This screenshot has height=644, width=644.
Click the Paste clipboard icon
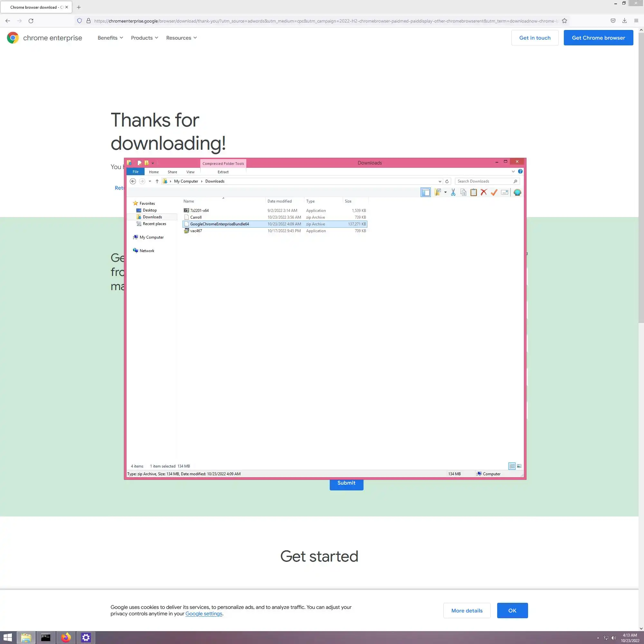(x=473, y=192)
